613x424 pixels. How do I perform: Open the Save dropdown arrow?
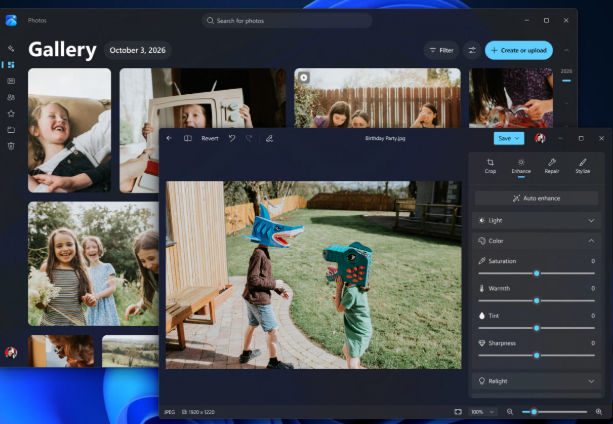tap(517, 138)
